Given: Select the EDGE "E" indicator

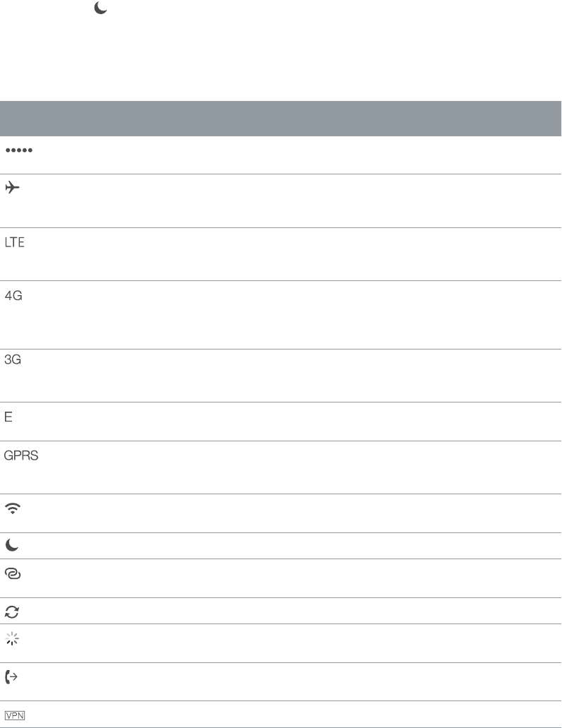Looking at the screenshot, I should coord(9,417).
